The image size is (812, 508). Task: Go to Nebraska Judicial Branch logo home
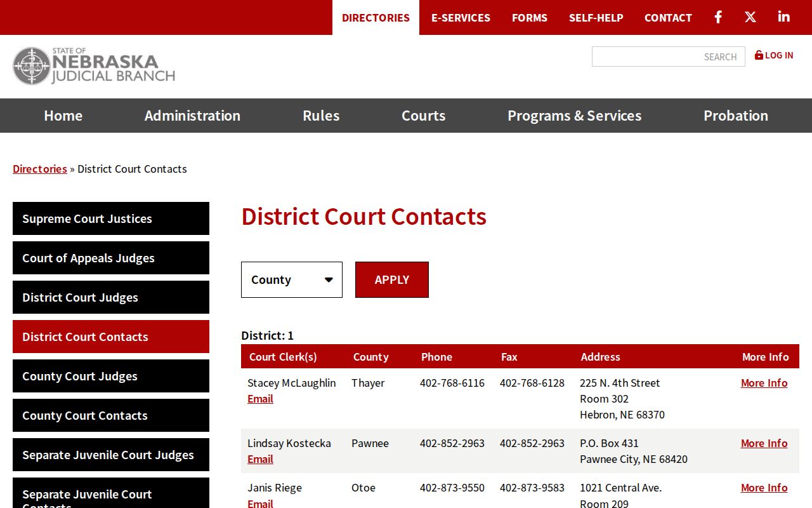(x=94, y=65)
